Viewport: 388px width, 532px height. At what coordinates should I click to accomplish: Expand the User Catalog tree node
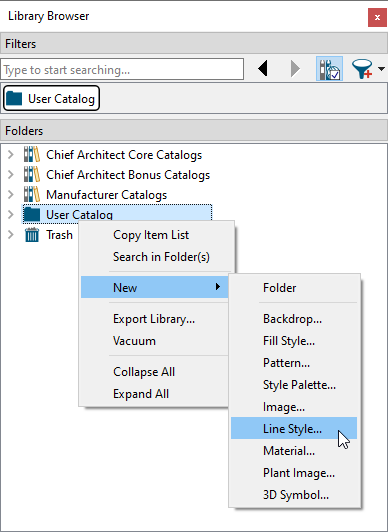pos(11,215)
